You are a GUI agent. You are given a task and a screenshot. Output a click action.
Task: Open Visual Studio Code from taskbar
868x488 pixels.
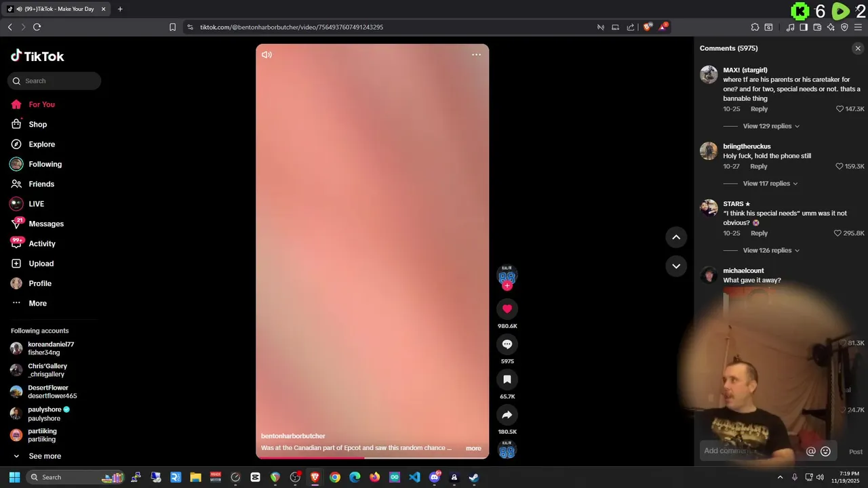(x=414, y=477)
